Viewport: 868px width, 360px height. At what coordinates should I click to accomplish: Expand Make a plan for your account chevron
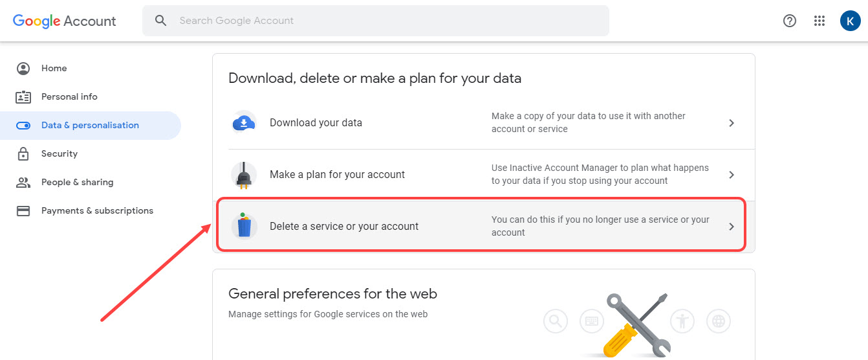[732, 175]
